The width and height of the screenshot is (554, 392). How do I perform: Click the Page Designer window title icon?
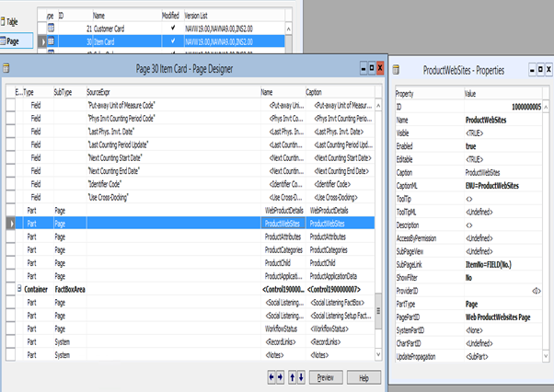point(6,68)
